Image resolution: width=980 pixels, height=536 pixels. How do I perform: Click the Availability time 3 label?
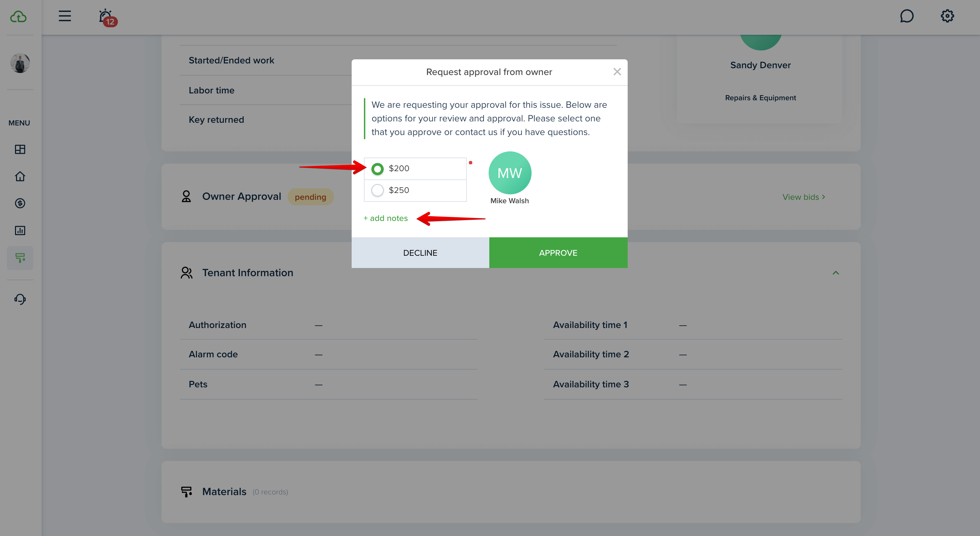591,384
